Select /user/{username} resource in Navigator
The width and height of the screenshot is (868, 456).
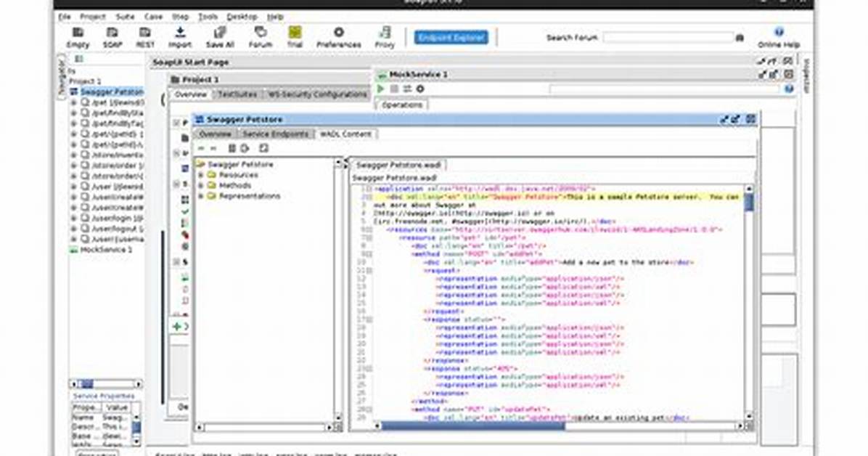pos(118,240)
